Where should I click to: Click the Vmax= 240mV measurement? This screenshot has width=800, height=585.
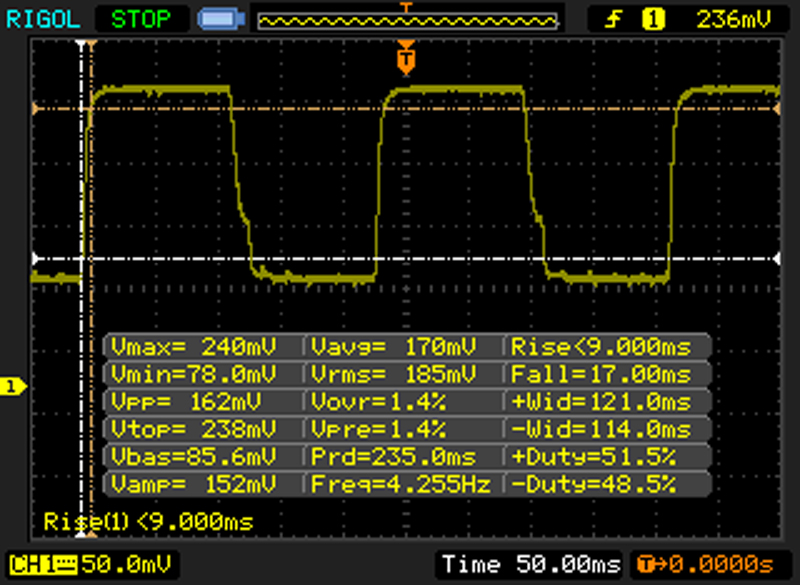coord(193,347)
